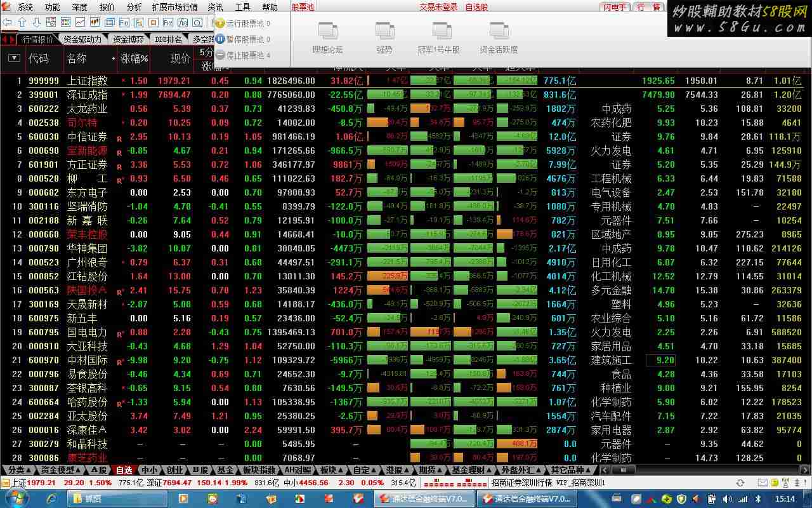This screenshot has width=812, height=508.
Task: Select the 上证指数 index row
Action: [406, 81]
